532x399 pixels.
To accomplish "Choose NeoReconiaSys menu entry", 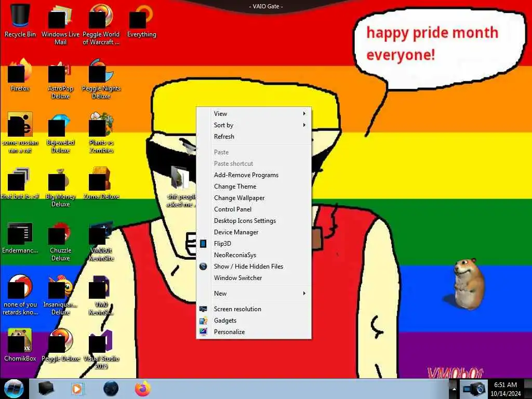I will [x=254, y=255].
